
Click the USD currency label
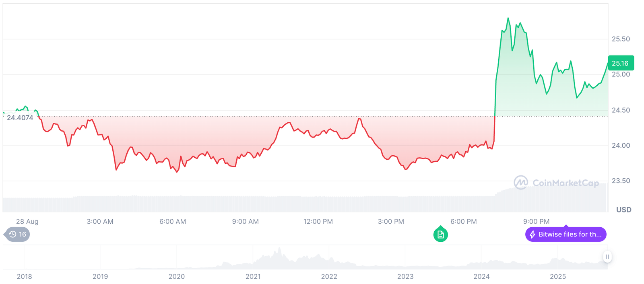[x=623, y=210]
